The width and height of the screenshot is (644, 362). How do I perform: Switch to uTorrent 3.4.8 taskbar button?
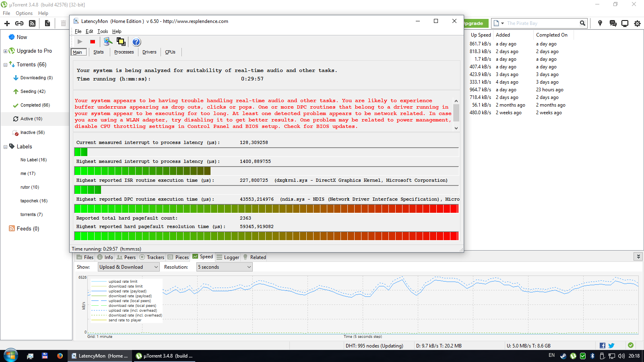tap(164, 356)
